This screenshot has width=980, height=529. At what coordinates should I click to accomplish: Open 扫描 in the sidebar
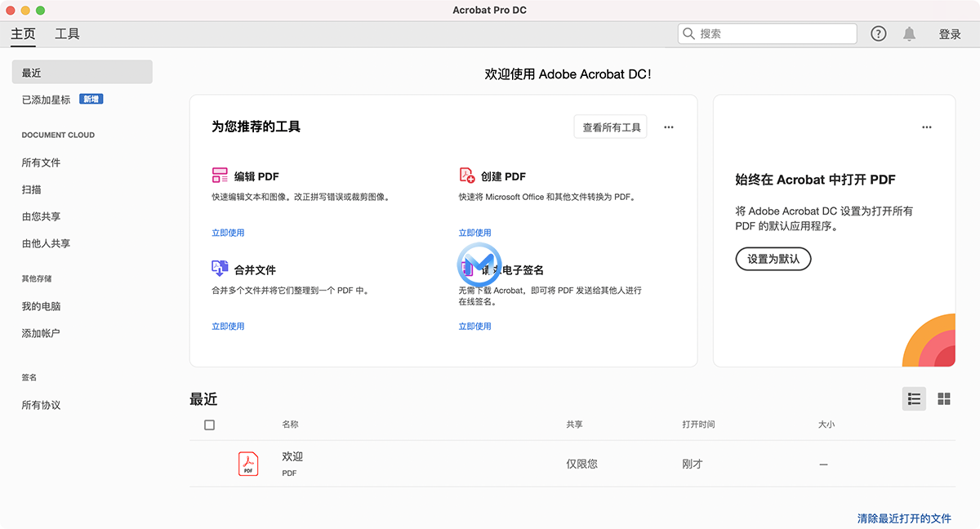click(31, 189)
